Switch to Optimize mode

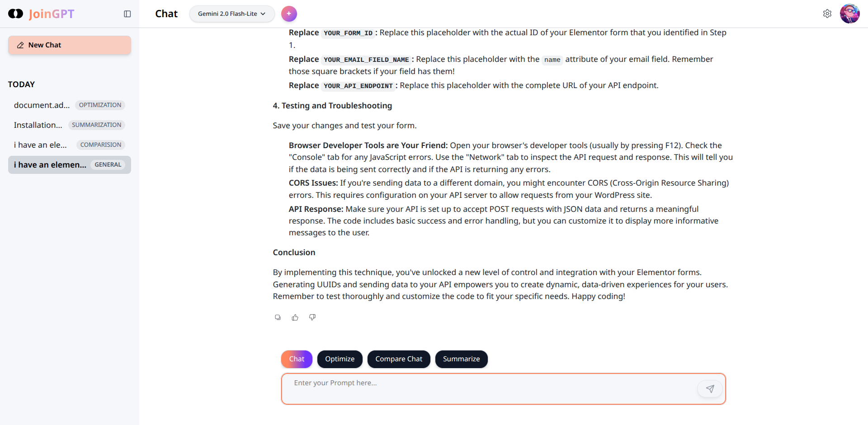click(340, 359)
